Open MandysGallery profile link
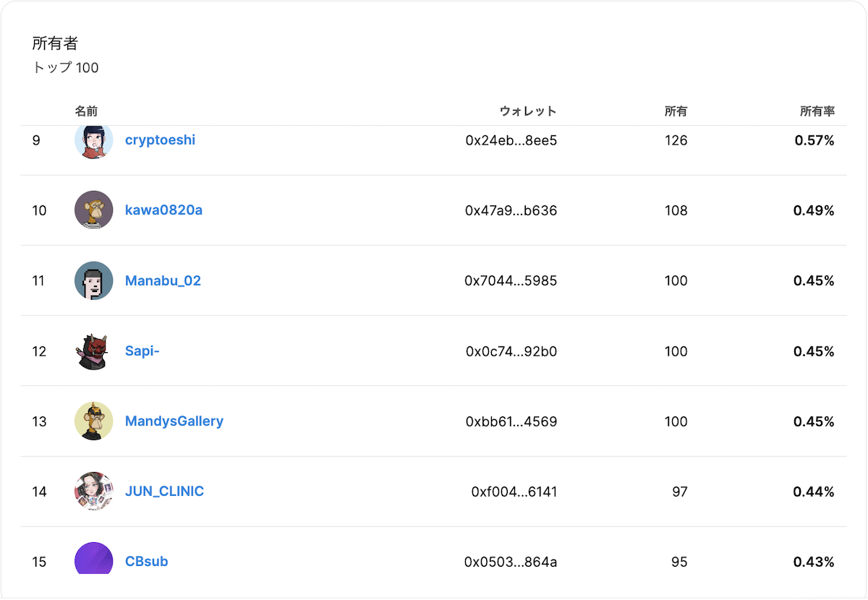868x600 pixels. (174, 421)
